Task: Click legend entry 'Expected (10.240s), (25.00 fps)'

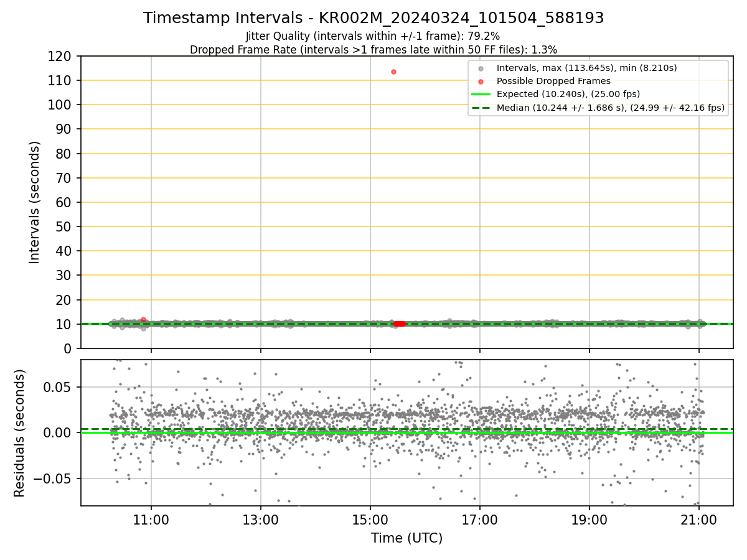Action: click(568, 94)
